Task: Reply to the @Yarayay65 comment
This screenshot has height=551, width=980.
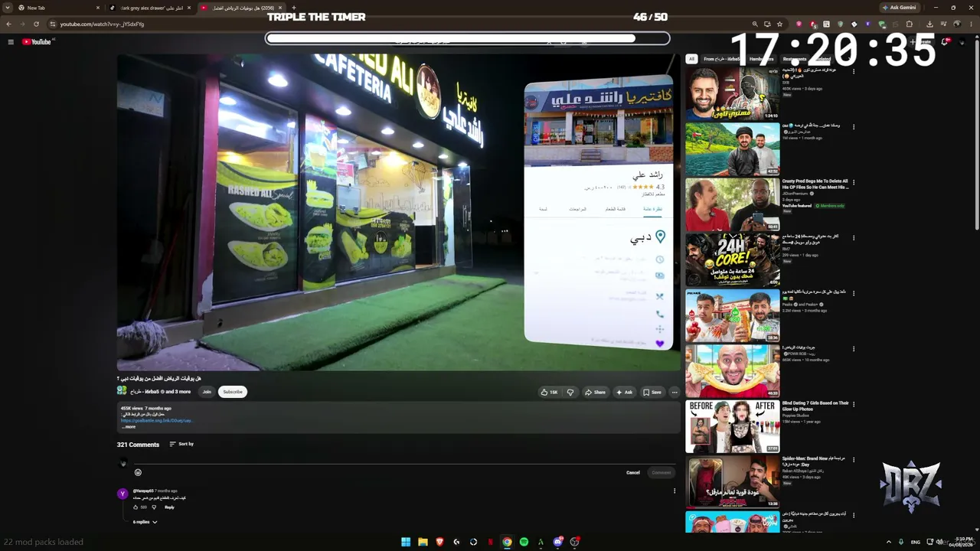Action: (169, 507)
